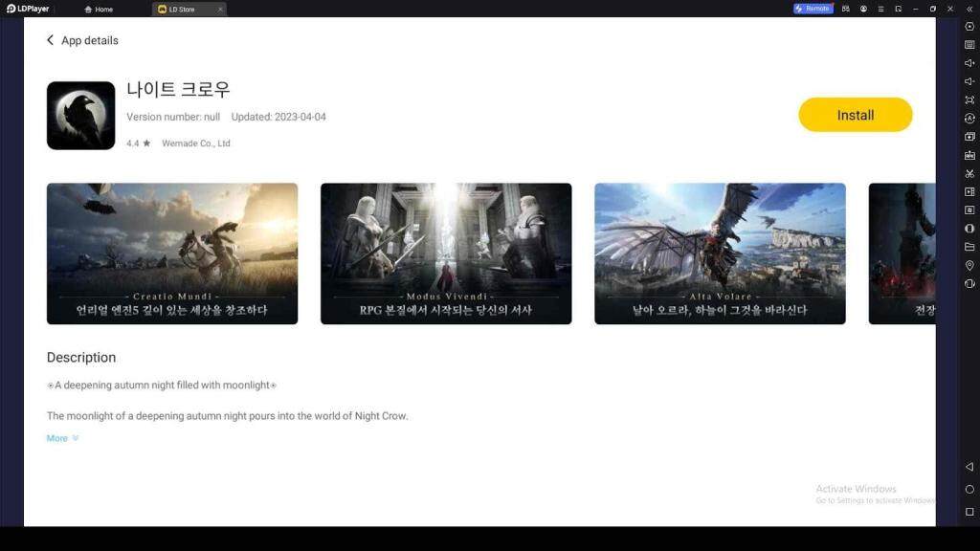Click the rotate screen icon

[x=969, y=283]
